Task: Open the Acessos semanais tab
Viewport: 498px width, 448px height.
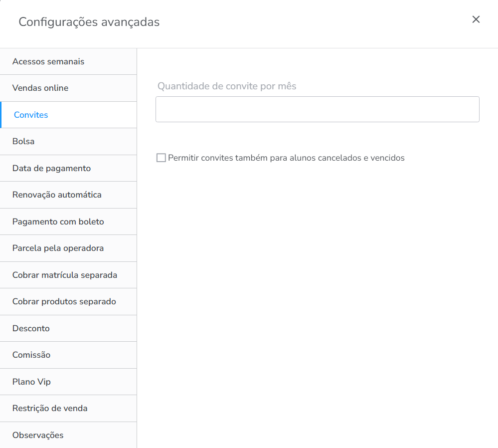Action: pyautogui.click(x=48, y=61)
